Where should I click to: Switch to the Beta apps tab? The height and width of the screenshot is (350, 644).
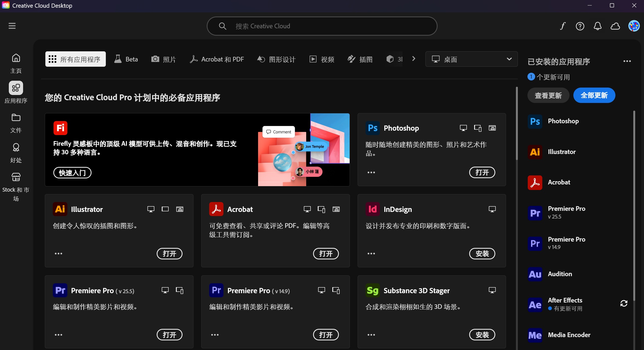click(126, 59)
